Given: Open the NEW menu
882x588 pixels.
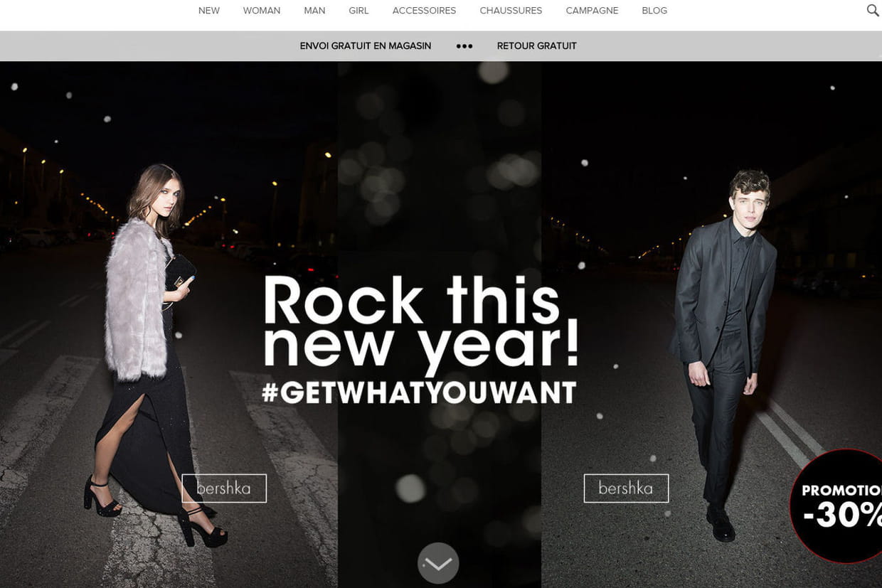Looking at the screenshot, I should click(x=209, y=11).
